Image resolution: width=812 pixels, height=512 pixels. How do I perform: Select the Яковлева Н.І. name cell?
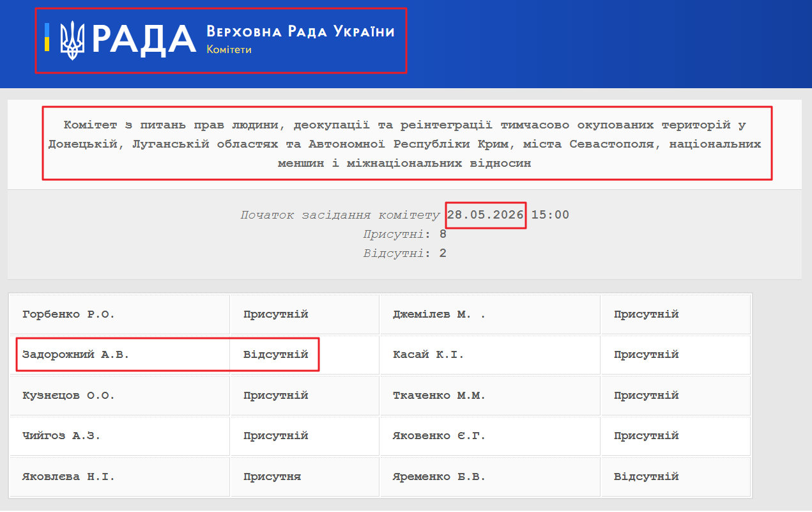[x=120, y=476]
